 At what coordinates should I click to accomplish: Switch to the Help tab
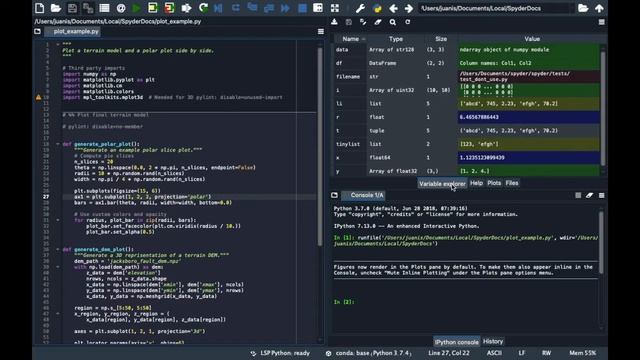click(476, 183)
